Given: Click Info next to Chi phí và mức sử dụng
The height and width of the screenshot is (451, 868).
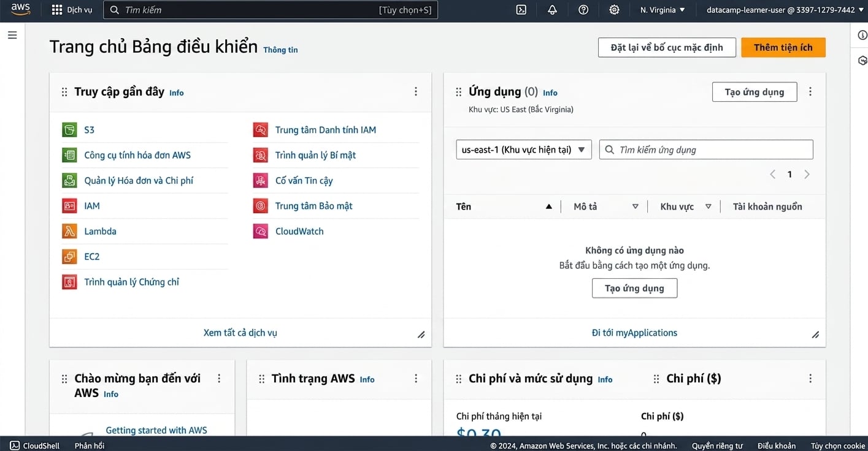Looking at the screenshot, I should tap(605, 380).
